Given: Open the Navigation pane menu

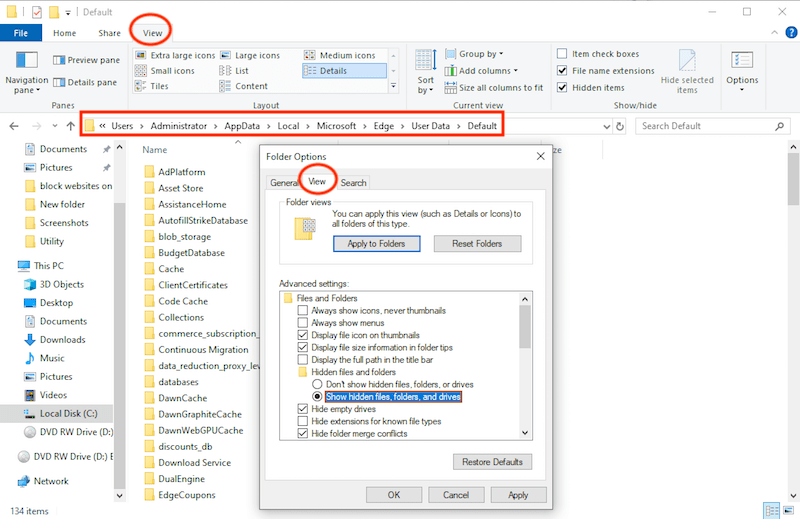Looking at the screenshot, I should pos(27,73).
